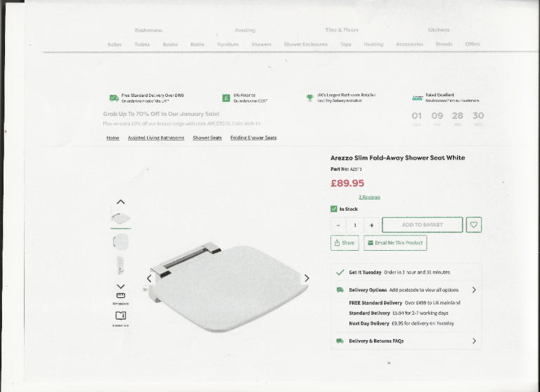
Task: Select the Tiles & Floors tab
Action: pyautogui.click(x=342, y=30)
